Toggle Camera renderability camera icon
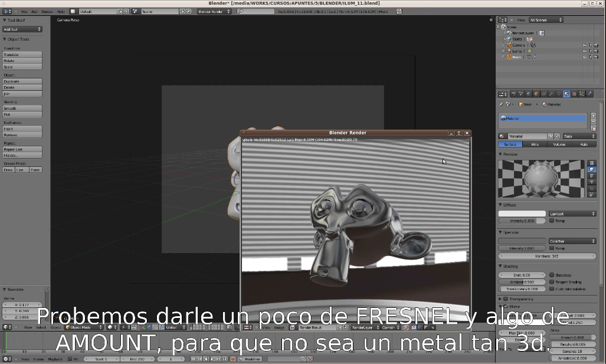Screen dimensions: 606x364 point(597,45)
